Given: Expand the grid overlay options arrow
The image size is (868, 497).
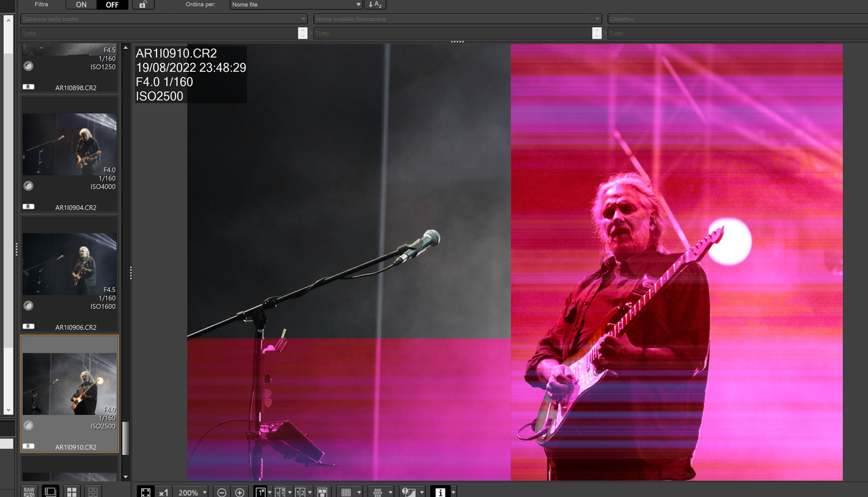Looking at the screenshot, I should (x=359, y=492).
